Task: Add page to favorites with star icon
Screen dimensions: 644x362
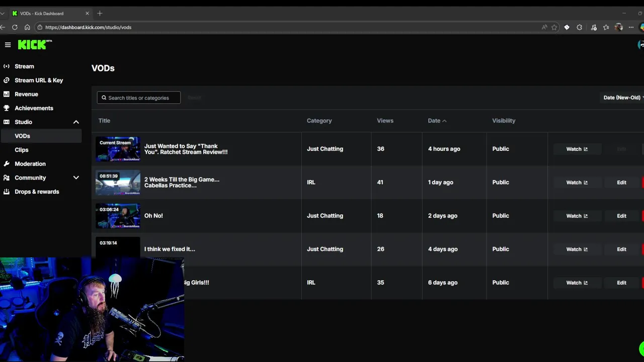Action: click(554, 27)
